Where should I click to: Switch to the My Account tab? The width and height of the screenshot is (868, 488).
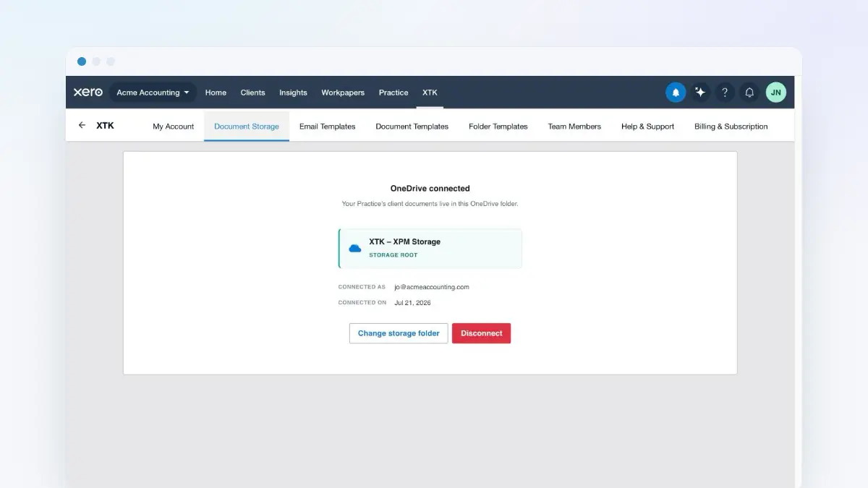point(174,127)
